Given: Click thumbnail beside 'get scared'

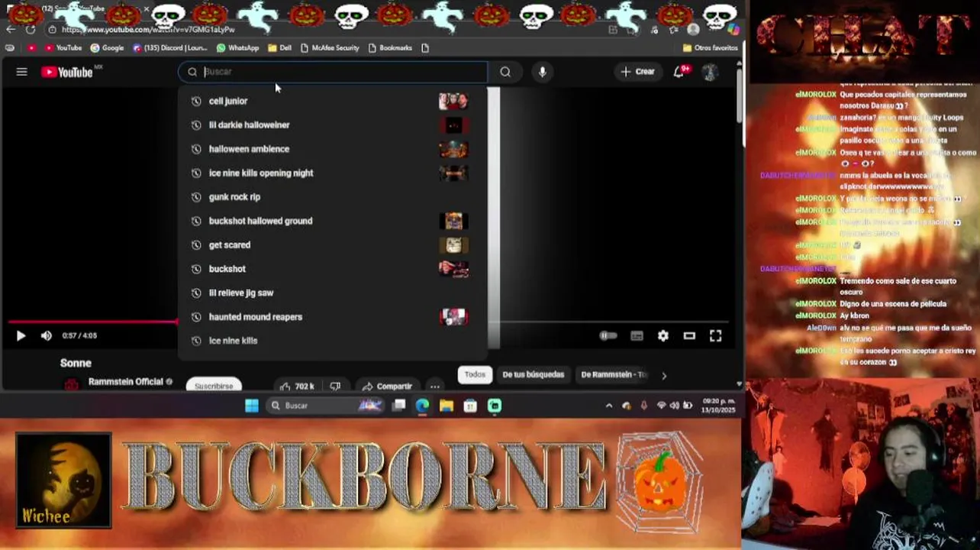Looking at the screenshot, I should pos(454,244).
